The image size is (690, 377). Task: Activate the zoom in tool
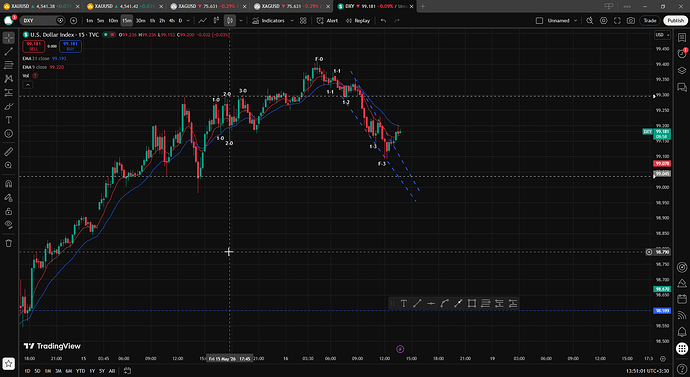point(8,165)
